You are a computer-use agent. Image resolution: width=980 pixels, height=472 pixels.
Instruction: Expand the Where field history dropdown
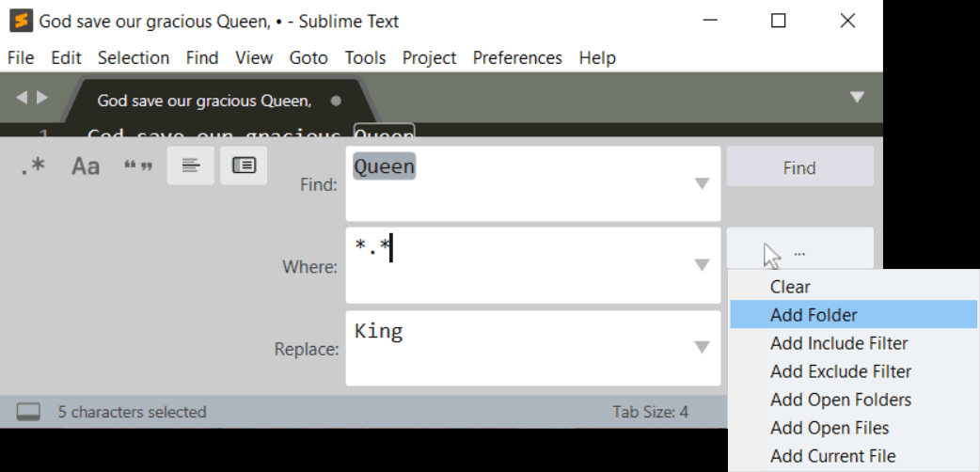coord(702,265)
